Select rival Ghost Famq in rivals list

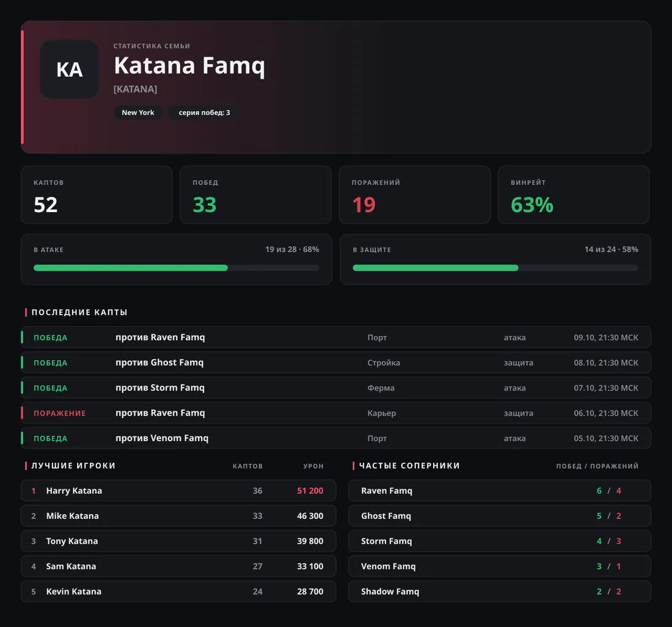click(x=500, y=516)
